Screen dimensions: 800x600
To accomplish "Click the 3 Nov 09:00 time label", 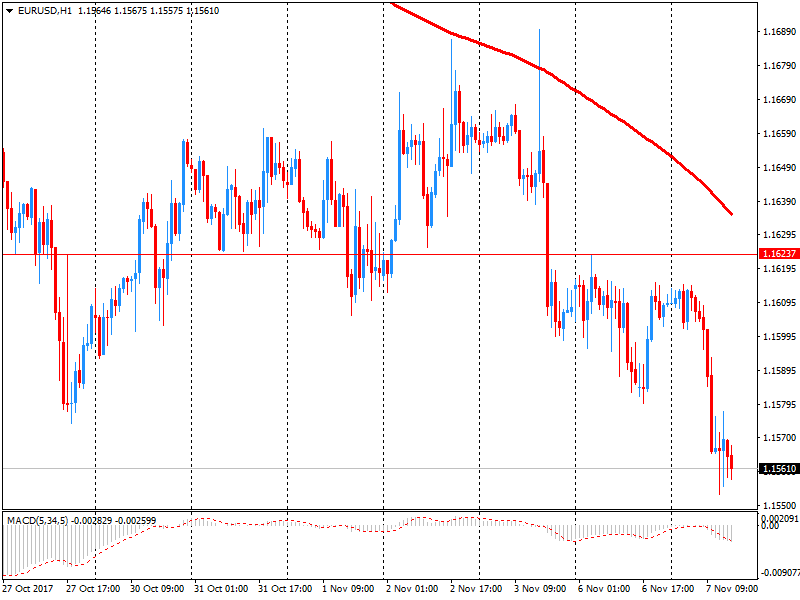I will (540, 588).
